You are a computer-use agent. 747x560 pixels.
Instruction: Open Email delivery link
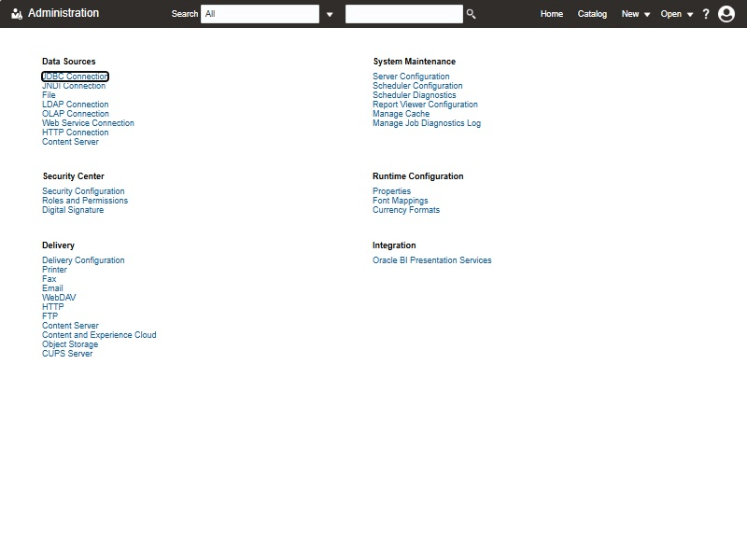[x=52, y=288]
